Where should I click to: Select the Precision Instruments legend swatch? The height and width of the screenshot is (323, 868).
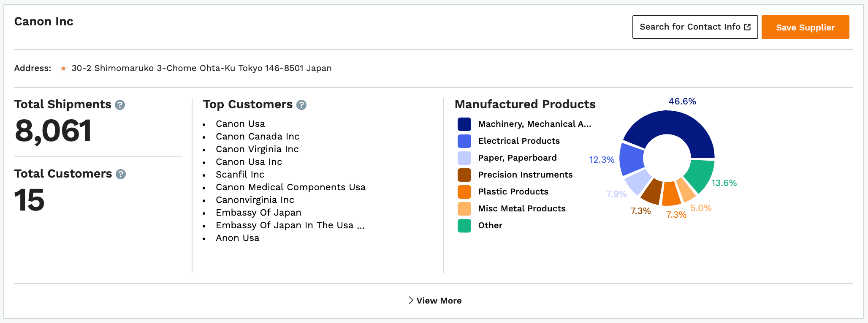point(464,175)
